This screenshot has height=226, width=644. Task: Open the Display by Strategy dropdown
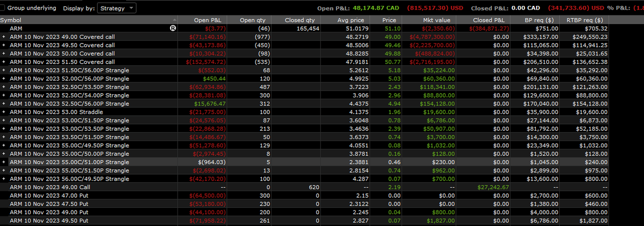click(118, 8)
